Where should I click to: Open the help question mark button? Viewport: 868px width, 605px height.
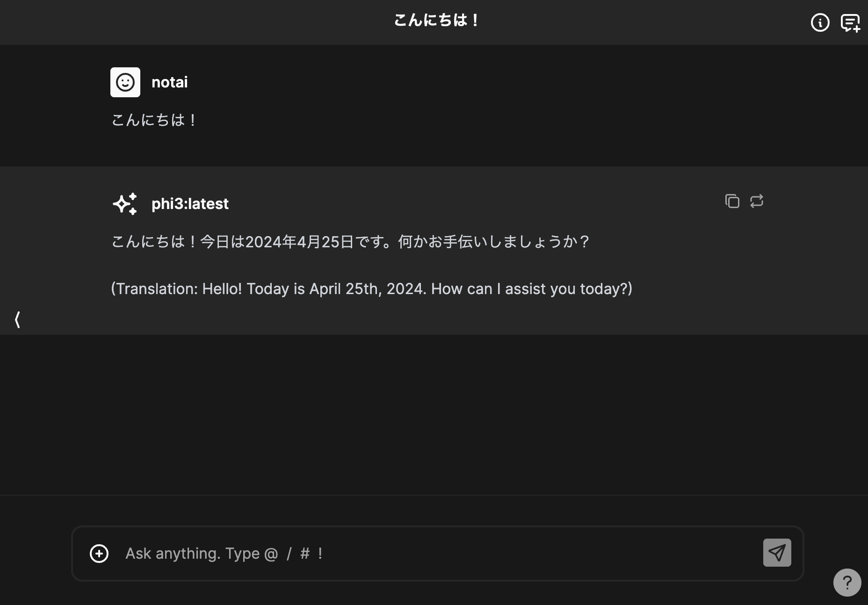pyautogui.click(x=847, y=583)
